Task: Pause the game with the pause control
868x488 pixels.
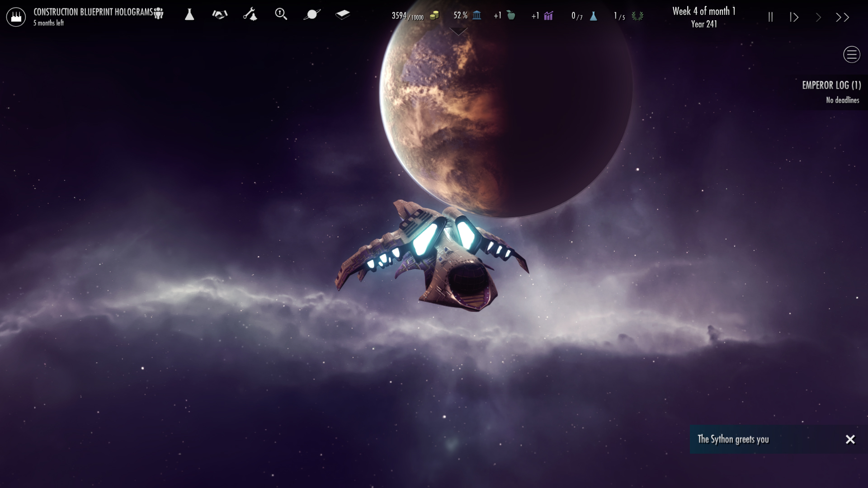Action: (x=771, y=17)
